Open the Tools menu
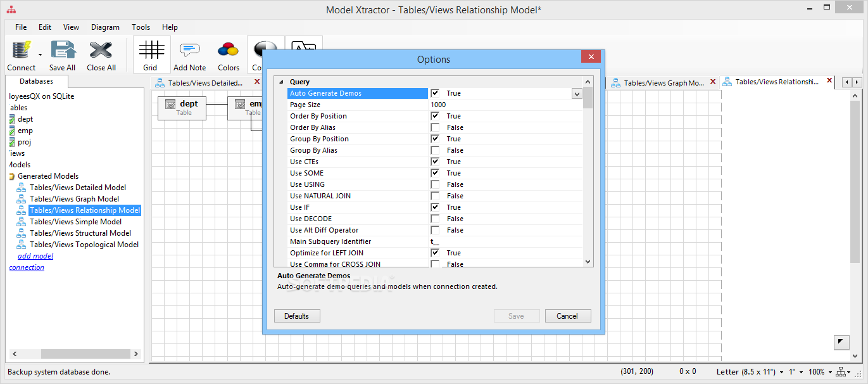 (x=141, y=27)
